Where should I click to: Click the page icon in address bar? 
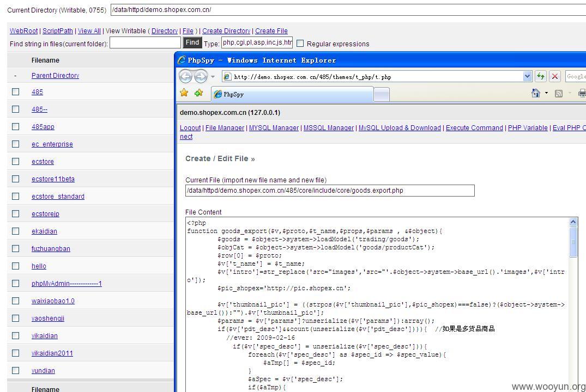click(x=227, y=77)
